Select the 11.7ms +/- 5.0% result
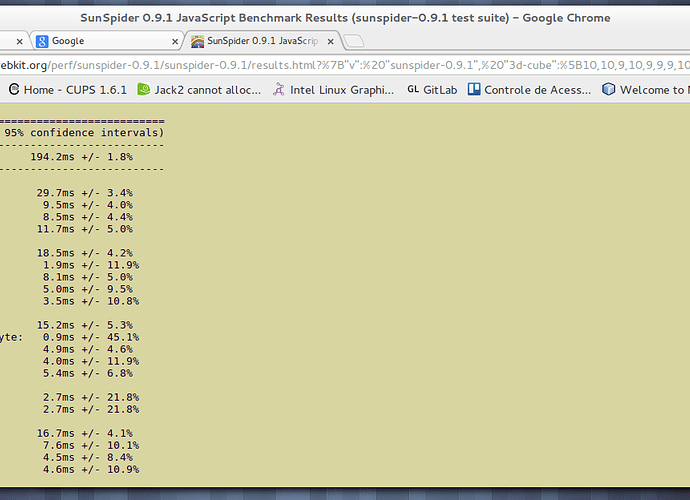Screen dimensions: 690x500 tap(84, 229)
